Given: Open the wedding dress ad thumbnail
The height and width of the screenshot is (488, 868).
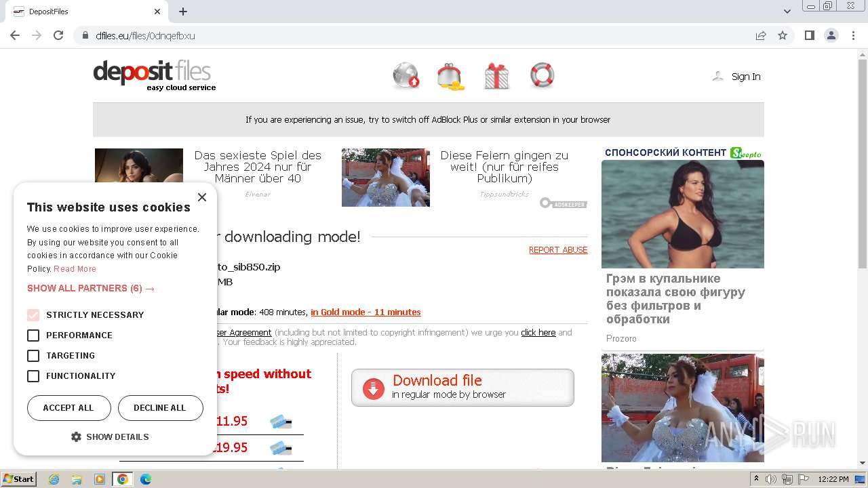Looking at the screenshot, I should coord(386,178).
